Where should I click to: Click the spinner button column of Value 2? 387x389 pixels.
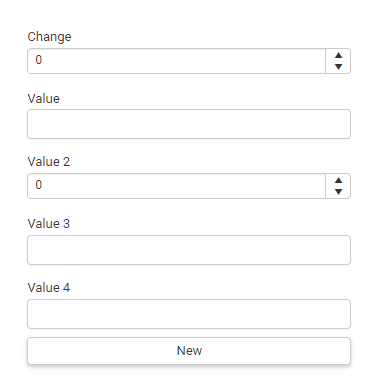coord(338,186)
